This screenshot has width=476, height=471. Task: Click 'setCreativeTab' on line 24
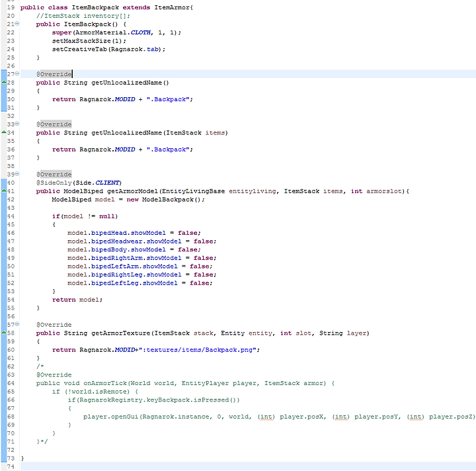pyautogui.click(x=79, y=49)
